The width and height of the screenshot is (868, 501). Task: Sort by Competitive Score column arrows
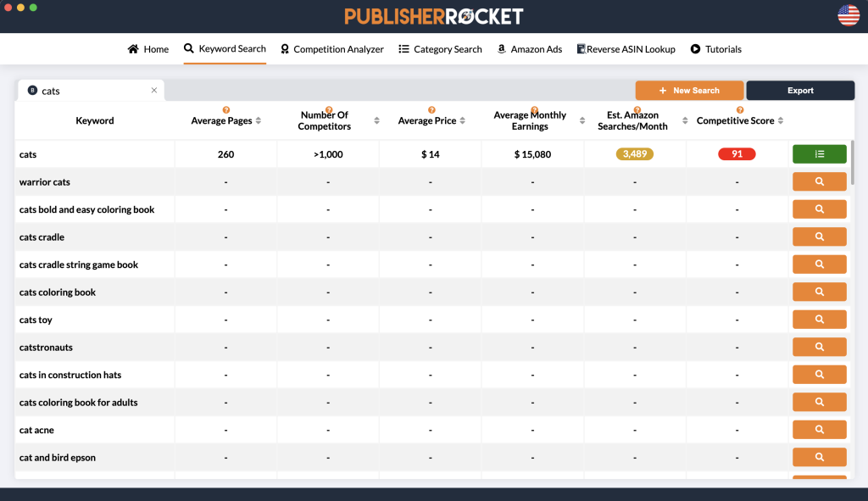click(x=781, y=121)
